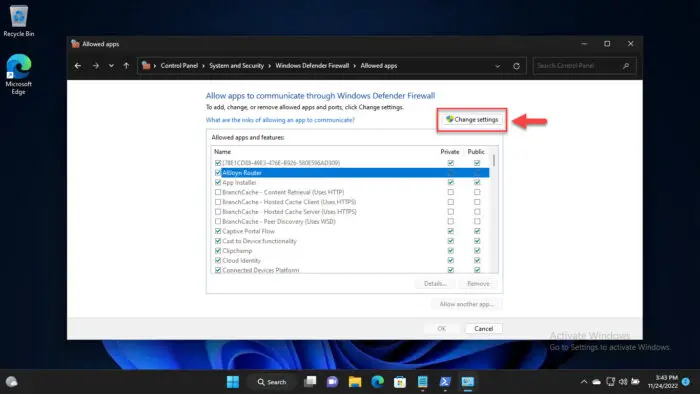700x394 pixels.
Task: Toggle the App Installer name checkbox
Action: (x=218, y=182)
